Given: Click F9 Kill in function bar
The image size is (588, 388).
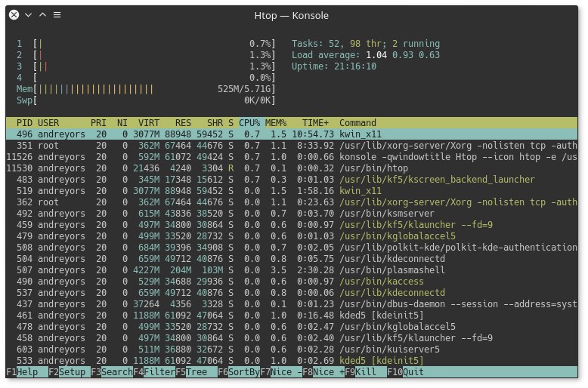Looking at the screenshot, I should pos(366,372).
